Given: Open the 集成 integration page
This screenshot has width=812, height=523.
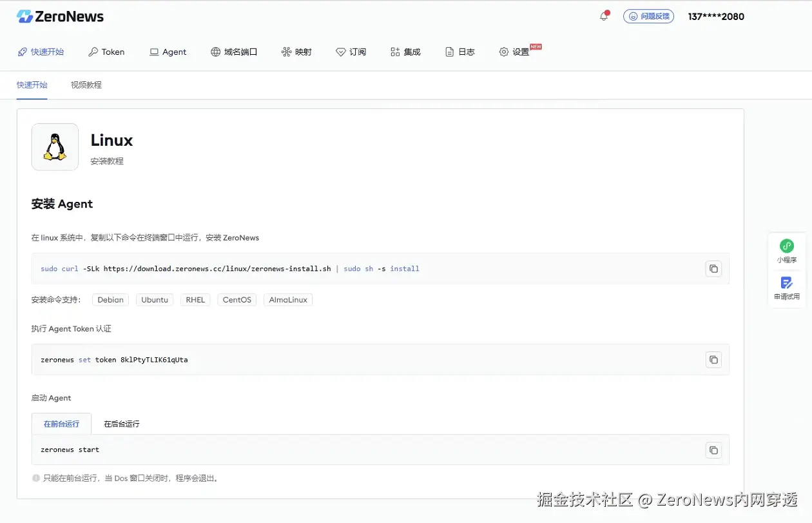Looking at the screenshot, I should click(405, 52).
